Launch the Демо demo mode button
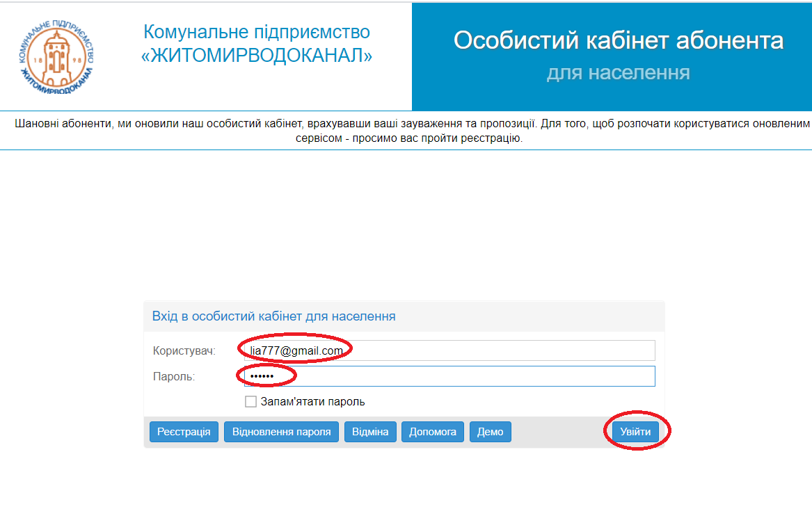 (491, 432)
